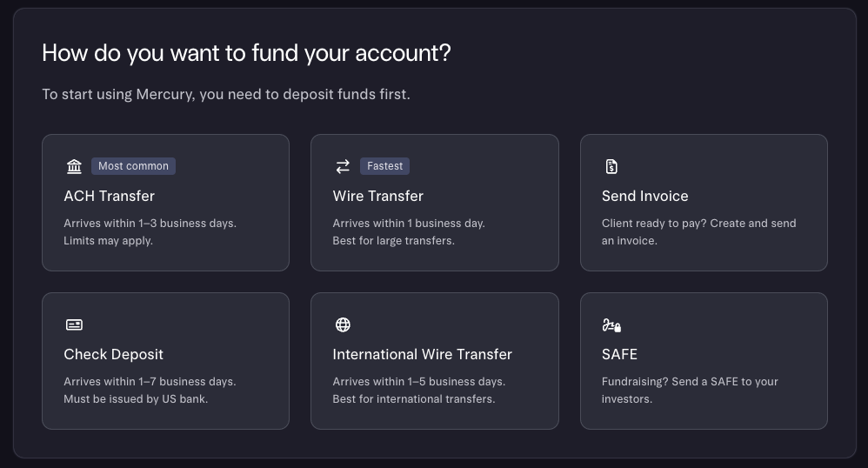Select the ACH Transfer title
The image size is (868, 468).
tap(109, 196)
